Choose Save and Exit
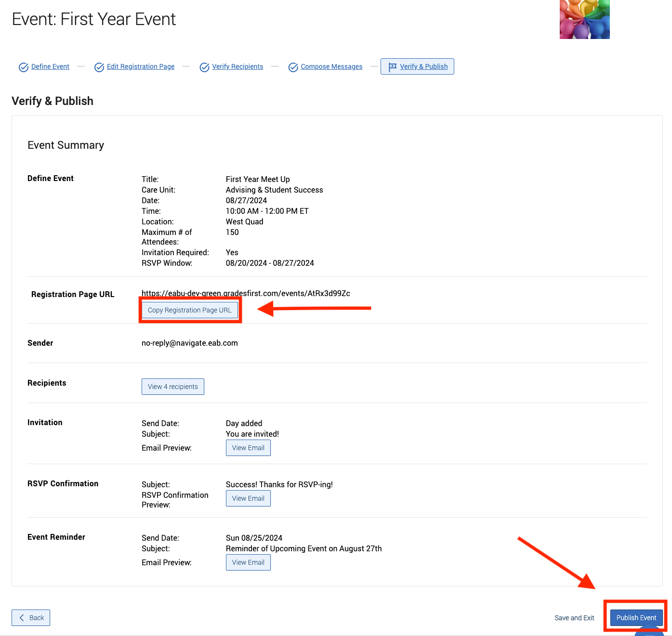Viewport: 672px width, 636px height. 574,618
